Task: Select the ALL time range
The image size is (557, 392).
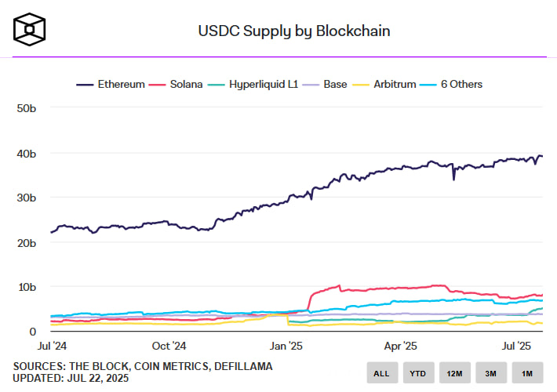Action: click(x=381, y=372)
